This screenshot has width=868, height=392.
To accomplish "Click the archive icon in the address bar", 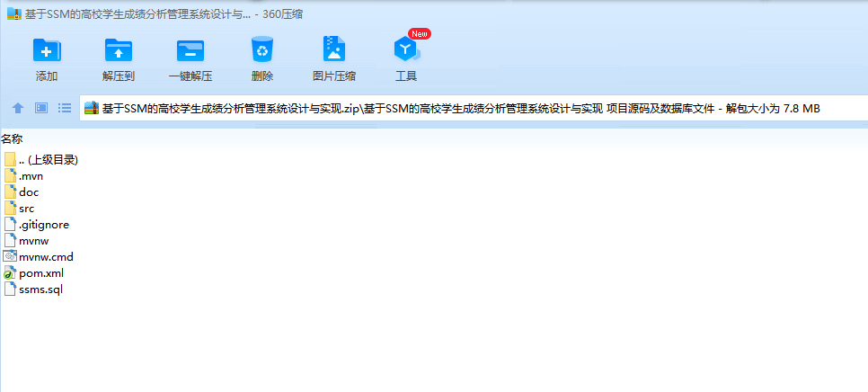I will (92, 109).
